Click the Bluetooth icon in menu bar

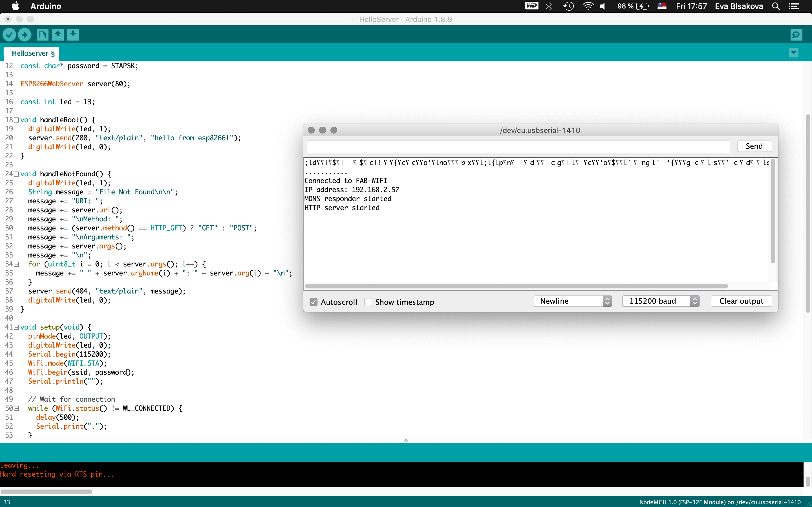549,6
